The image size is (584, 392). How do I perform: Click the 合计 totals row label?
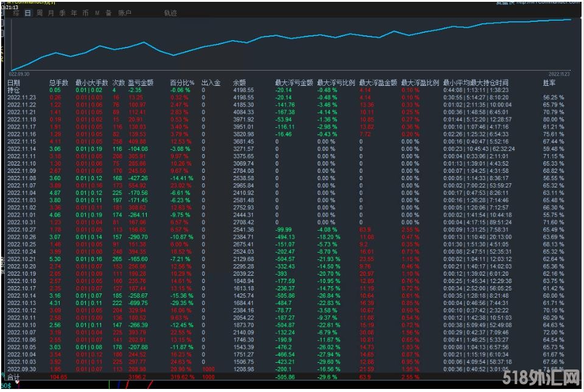(x=13, y=377)
